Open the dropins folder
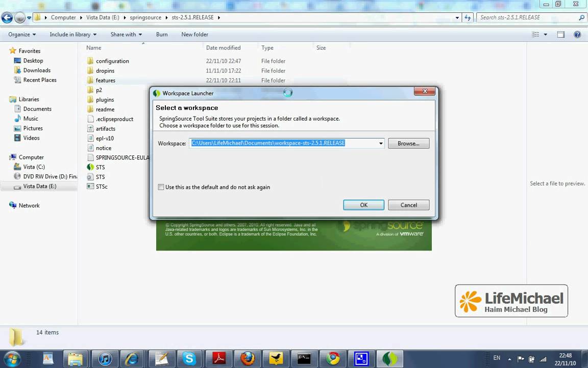 click(x=105, y=71)
